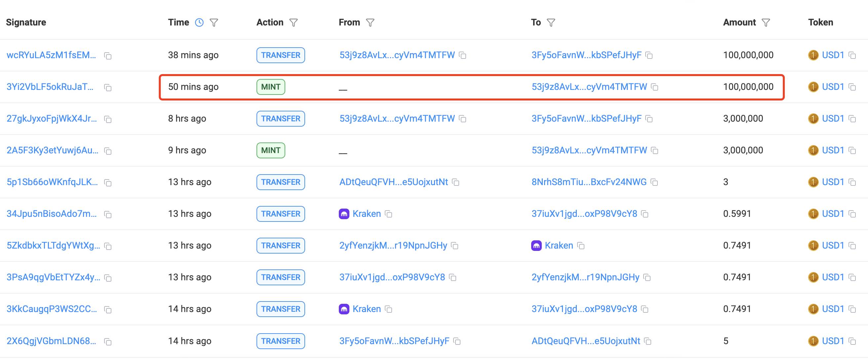Open Kraken To link in 5ZkdbkxTLTdgYWtXg row

tap(559, 245)
